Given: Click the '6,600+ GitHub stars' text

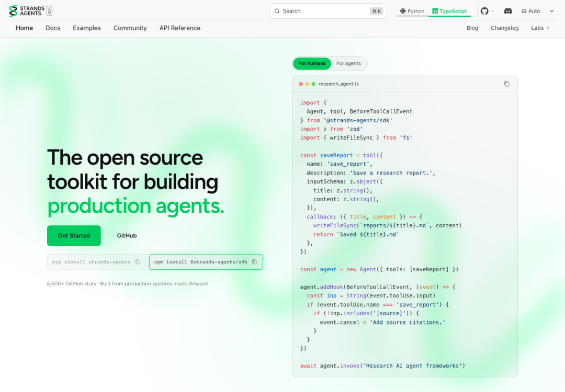Looking at the screenshot, I should pos(71,284).
